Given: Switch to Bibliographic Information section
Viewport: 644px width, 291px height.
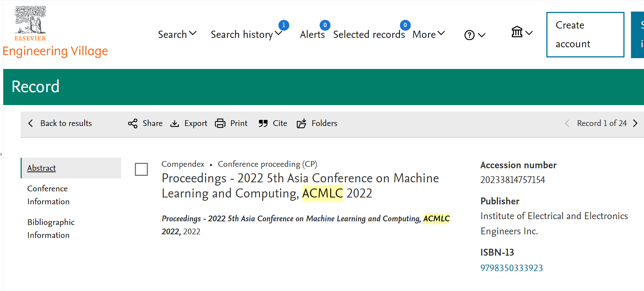Looking at the screenshot, I should 51,229.
